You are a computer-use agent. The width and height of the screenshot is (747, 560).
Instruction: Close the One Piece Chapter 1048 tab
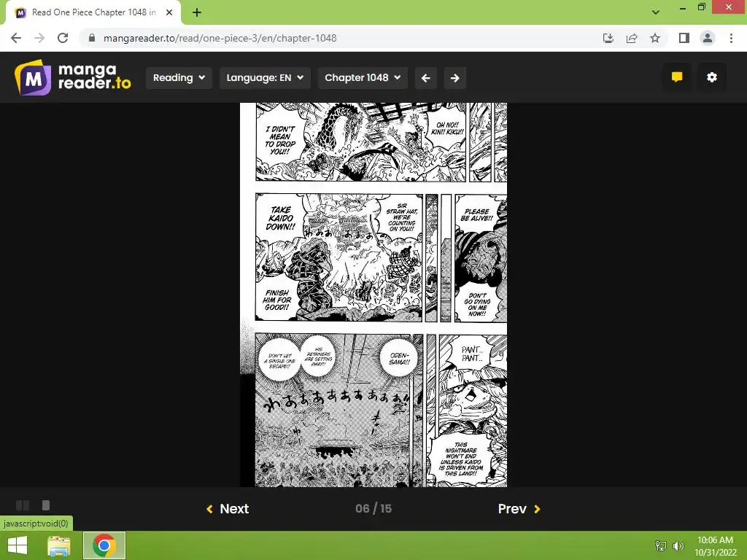coord(169,12)
